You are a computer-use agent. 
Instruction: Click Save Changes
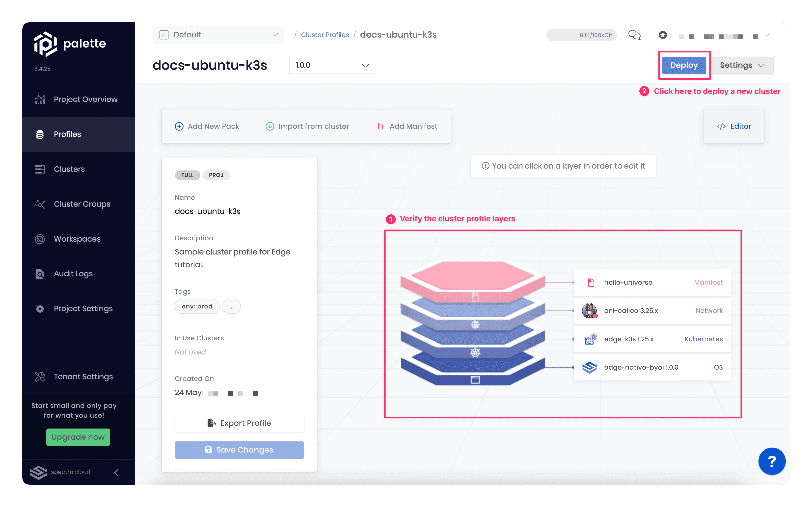point(239,450)
